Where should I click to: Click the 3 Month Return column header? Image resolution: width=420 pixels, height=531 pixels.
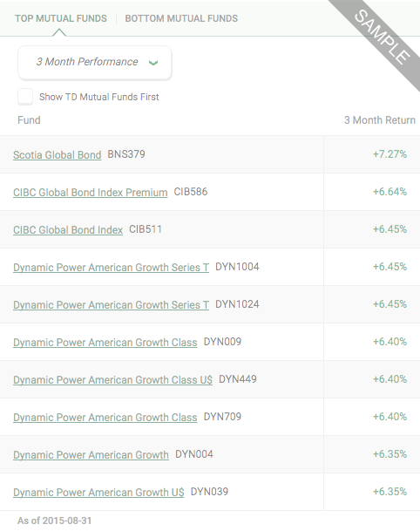380,120
